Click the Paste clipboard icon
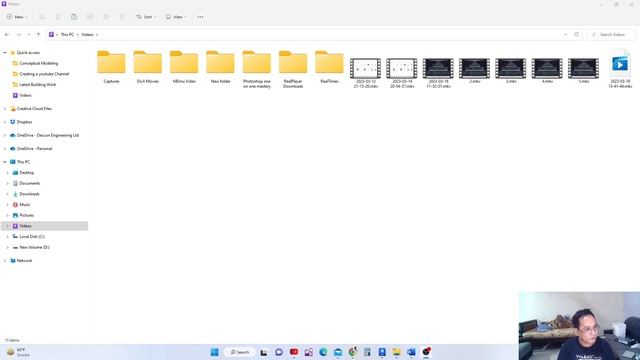The image size is (640, 360). 74,17
